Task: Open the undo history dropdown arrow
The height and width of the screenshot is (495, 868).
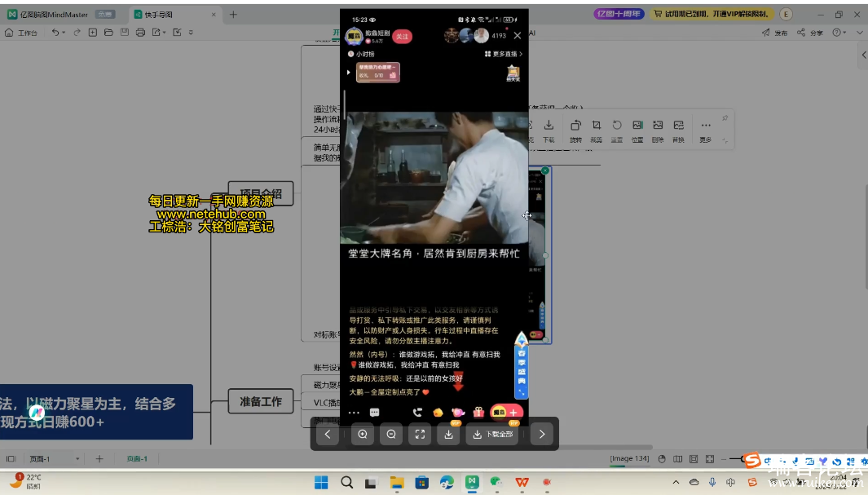Action: tap(64, 33)
